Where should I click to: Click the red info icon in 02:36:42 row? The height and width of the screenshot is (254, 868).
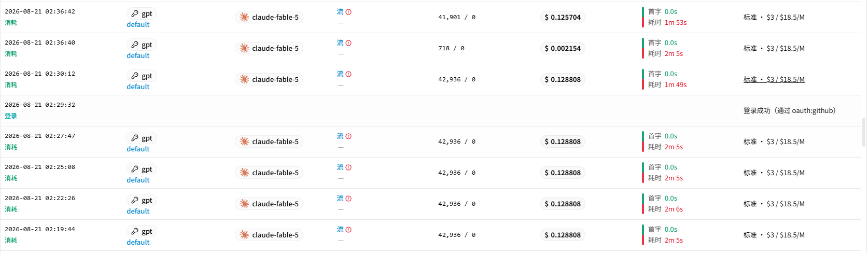pyautogui.click(x=348, y=12)
